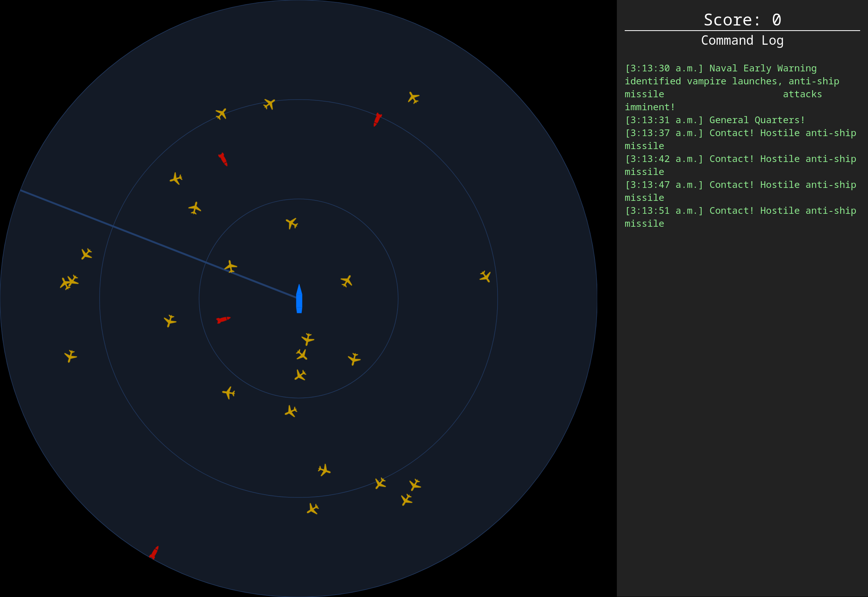The width and height of the screenshot is (868, 597).
Task: Click the yellow aircraft nearest below the ship
Action: tap(308, 339)
